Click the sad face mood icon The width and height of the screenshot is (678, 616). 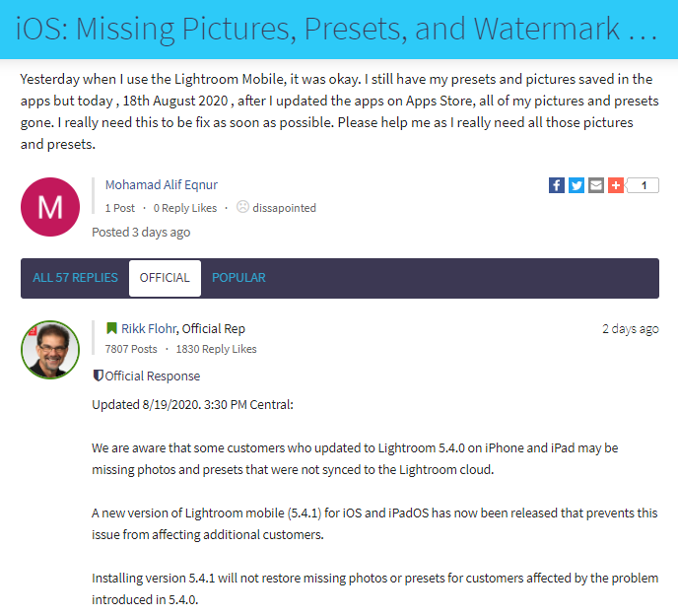point(242,207)
